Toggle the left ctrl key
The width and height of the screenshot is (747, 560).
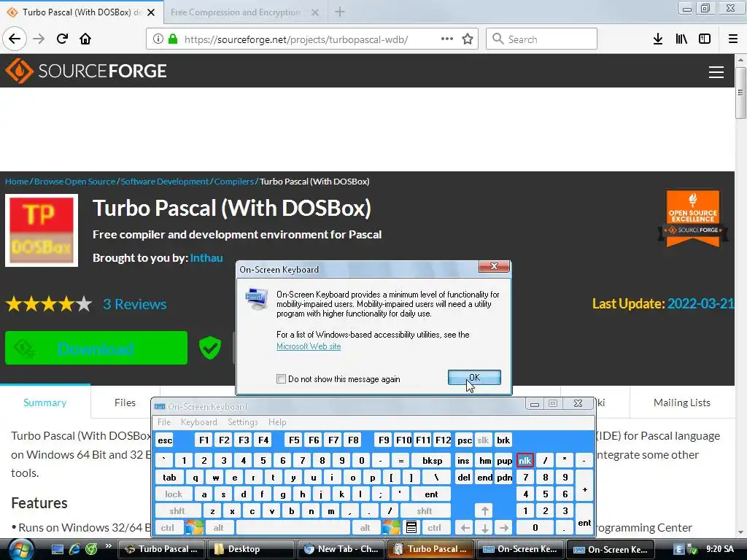[x=168, y=528]
